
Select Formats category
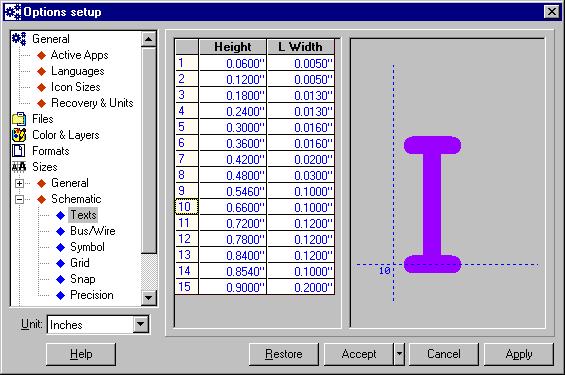click(x=50, y=151)
